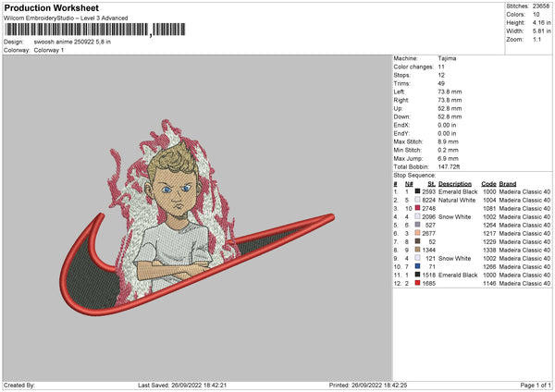Click the Trims value '49'

(x=442, y=83)
